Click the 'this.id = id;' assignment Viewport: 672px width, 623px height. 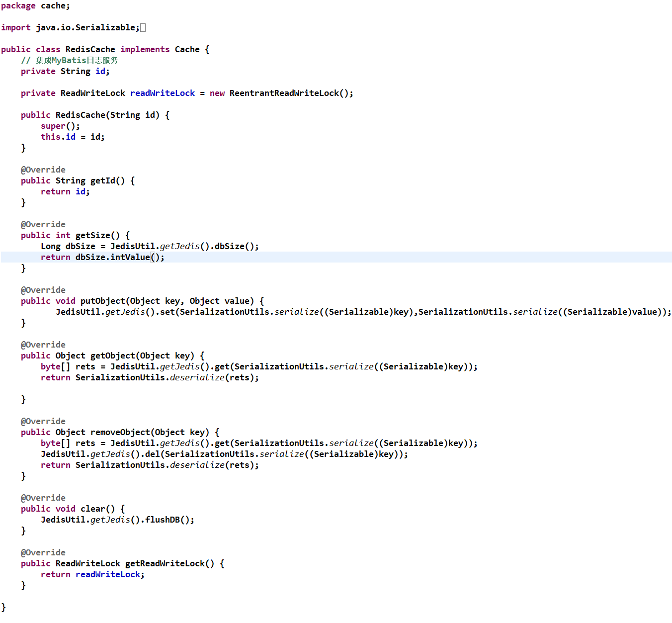73,137
